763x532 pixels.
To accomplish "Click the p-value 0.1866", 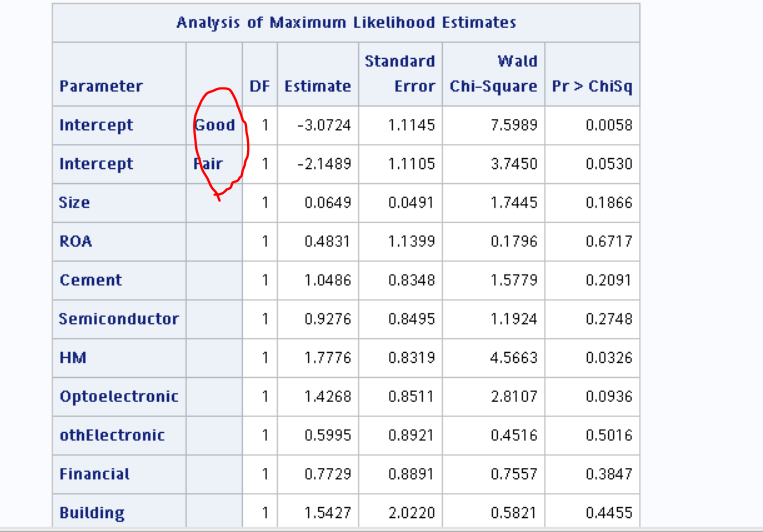I will point(609,202).
